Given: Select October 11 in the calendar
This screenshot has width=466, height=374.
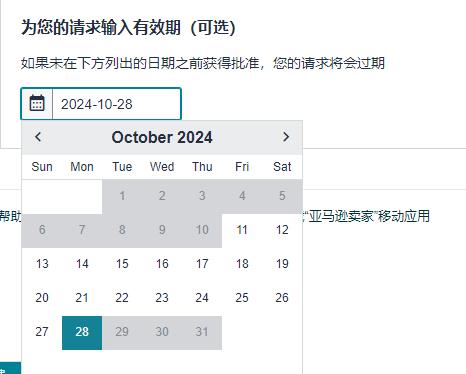Looking at the screenshot, I should [242, 230].
